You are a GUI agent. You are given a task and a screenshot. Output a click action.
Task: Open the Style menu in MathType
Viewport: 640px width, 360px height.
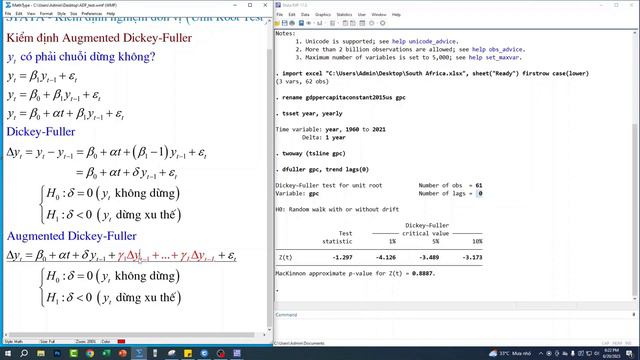(x=61, y=13)
